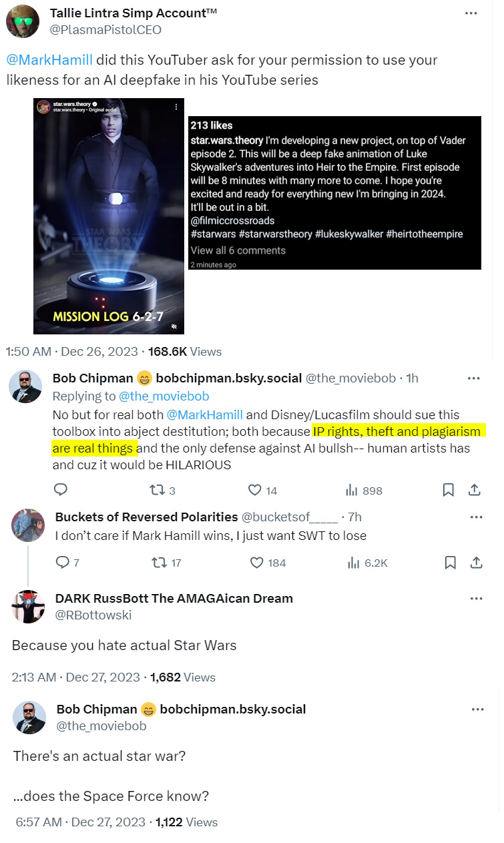The image size is (504, 843).
Task: Retweet Bob Chipman's IP rights tweet
Action: (x=158, y=490)
